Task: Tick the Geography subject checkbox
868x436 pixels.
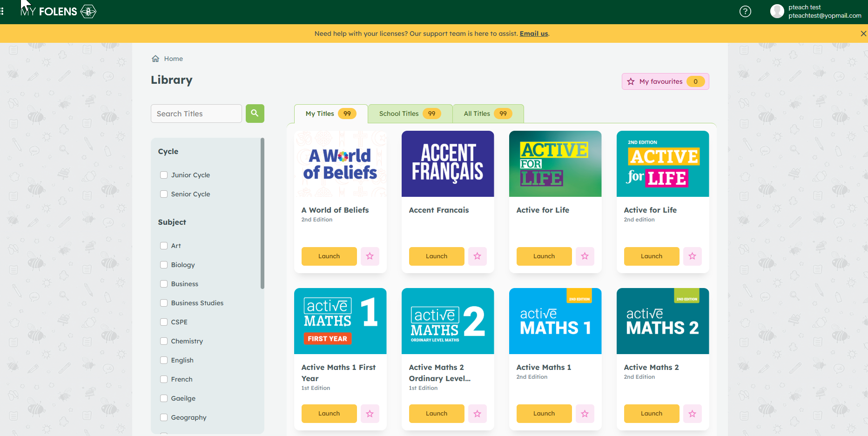Action: pos(164,417)
